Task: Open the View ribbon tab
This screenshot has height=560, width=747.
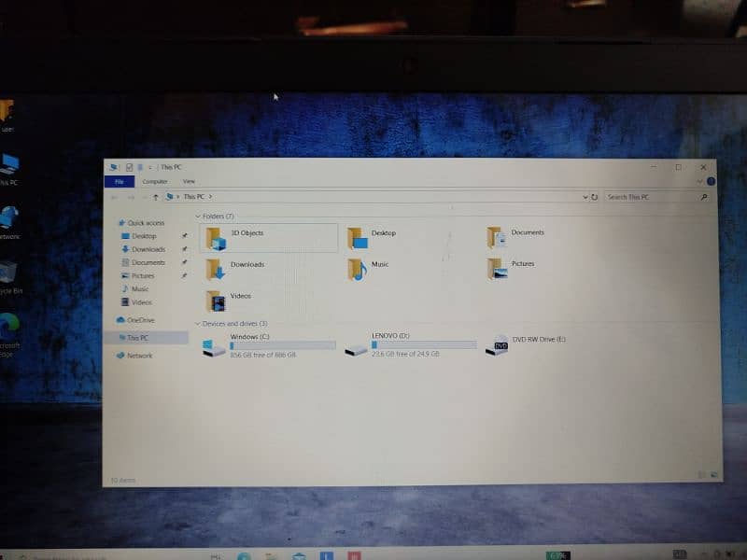Action: pyautogui.click(x=189, y=181)
